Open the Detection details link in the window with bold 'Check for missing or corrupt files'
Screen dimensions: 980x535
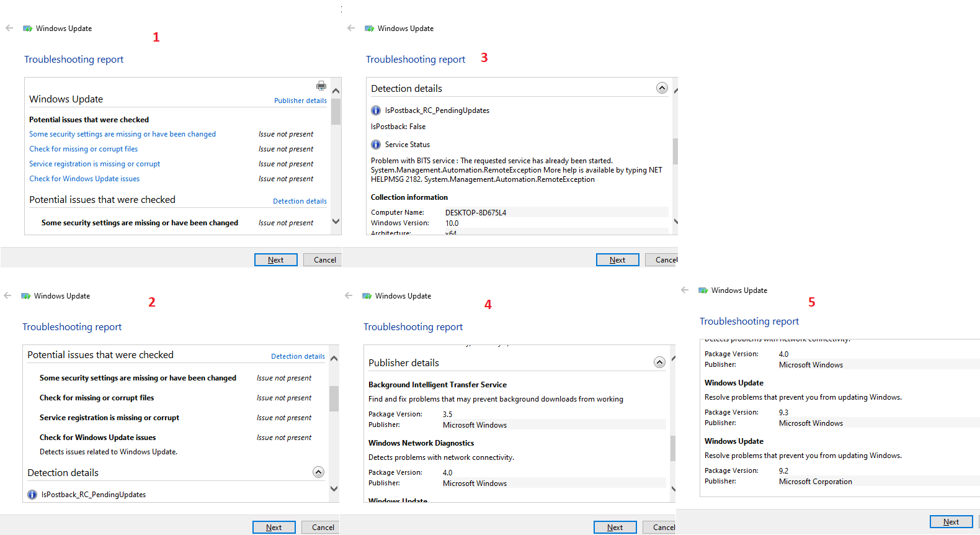(x=298, y=356)
